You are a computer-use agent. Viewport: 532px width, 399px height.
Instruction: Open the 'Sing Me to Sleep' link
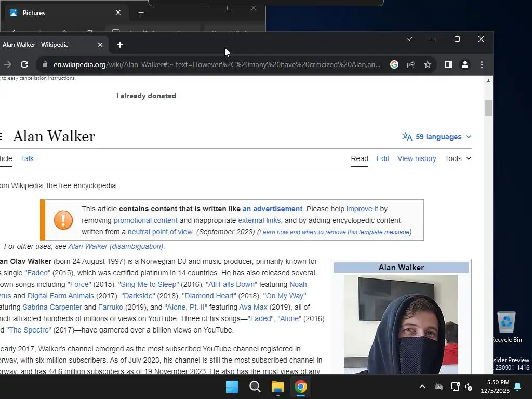tap(149, 284)
